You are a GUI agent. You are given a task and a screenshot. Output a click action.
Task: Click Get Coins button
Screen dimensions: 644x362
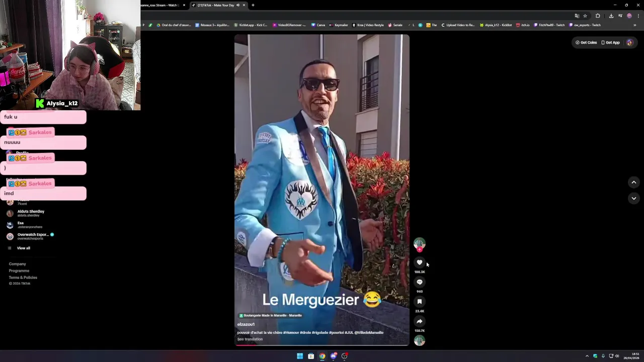click(x=586, y=43)
